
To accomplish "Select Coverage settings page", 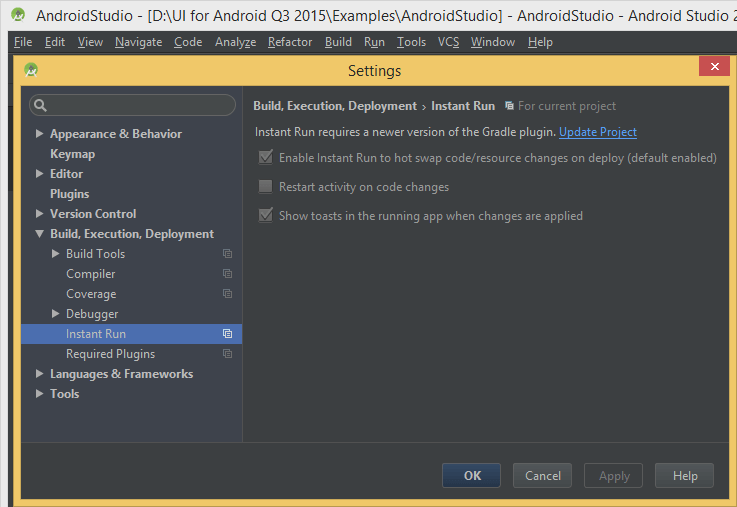I will (x=91, y=294).
